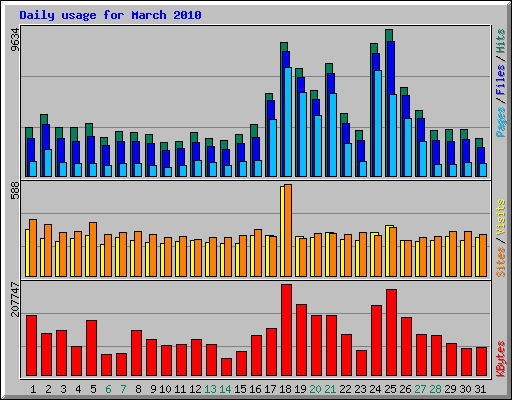Screen dimensions: 512x400
Task: Click the 'Hits' legend label
Action: click(501, 41)
